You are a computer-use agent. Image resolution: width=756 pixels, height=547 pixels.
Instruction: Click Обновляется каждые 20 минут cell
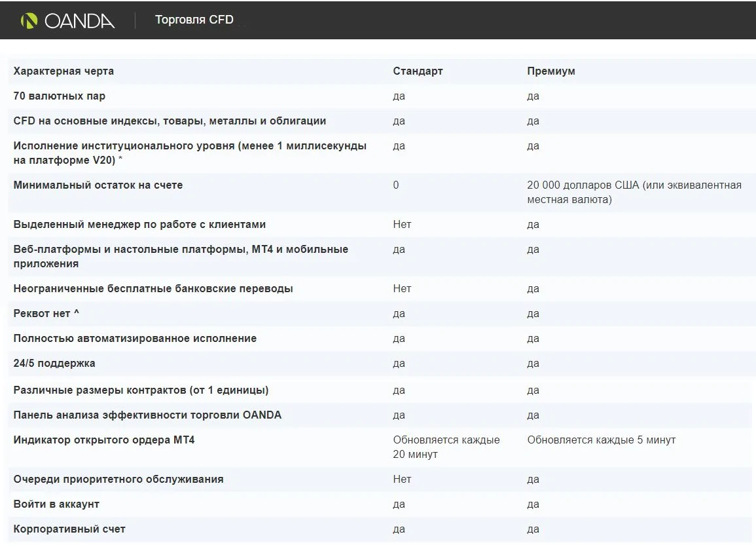(446, 447)
